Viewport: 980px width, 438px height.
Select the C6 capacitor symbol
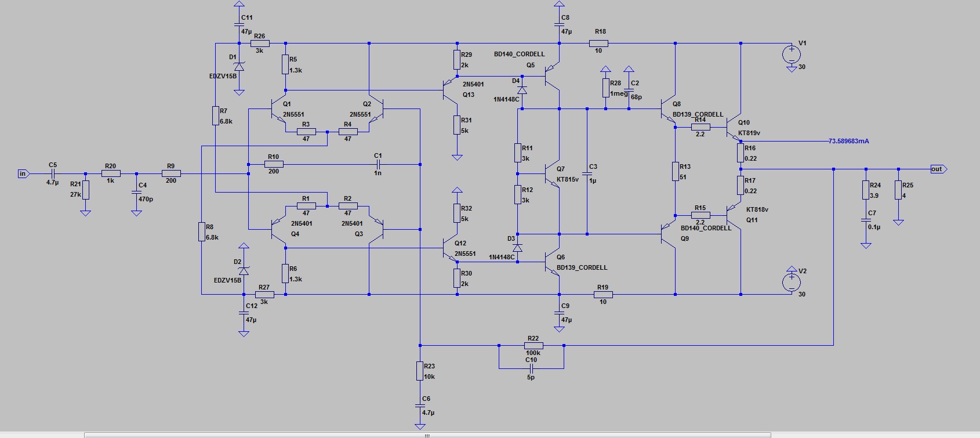click(420, 406)
